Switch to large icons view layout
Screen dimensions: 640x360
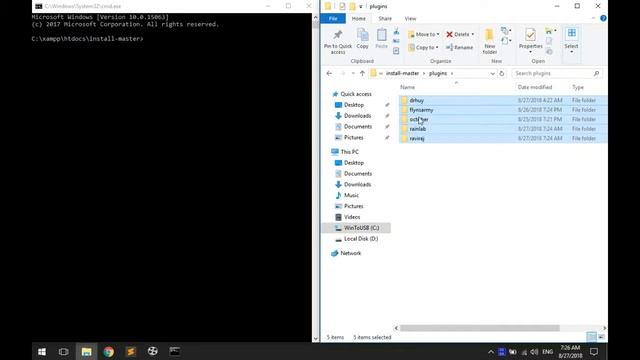click(x=601, y=337)
